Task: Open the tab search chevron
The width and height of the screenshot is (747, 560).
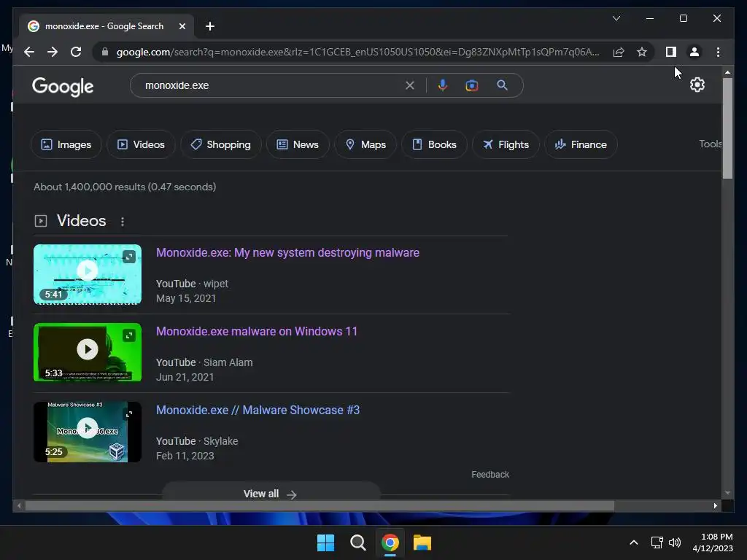Action: point(616,18)
